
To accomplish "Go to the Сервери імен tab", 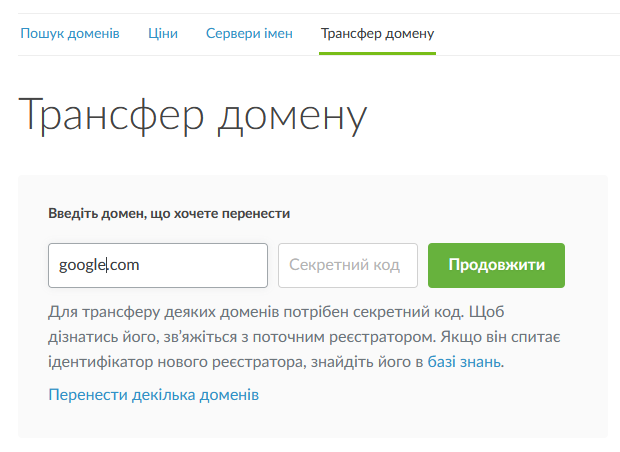I will (249, 34).
